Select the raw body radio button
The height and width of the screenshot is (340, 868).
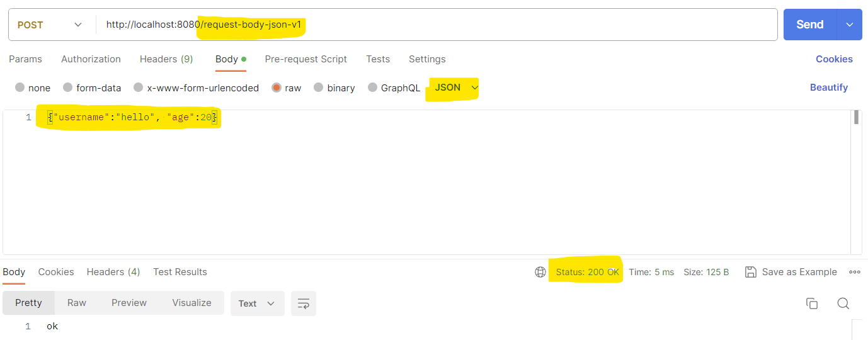point(277,88)
